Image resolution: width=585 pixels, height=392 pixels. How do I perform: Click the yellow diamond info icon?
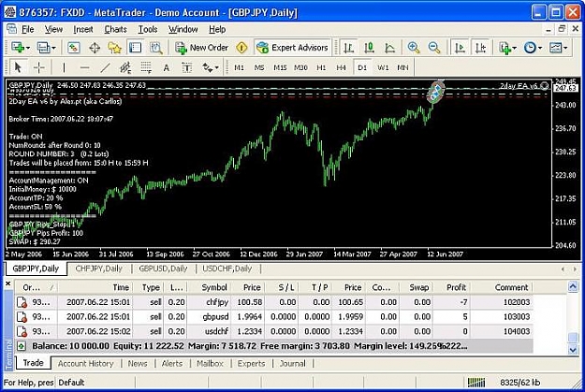241,48
